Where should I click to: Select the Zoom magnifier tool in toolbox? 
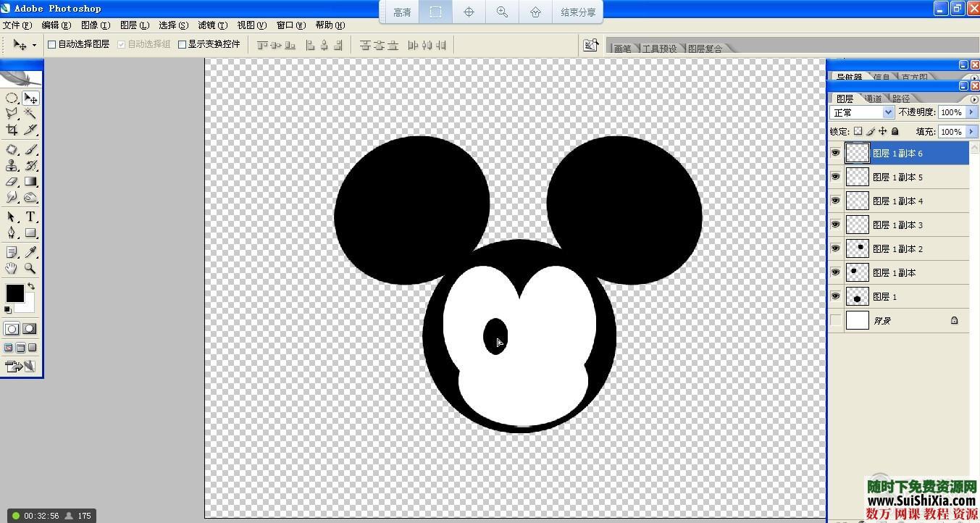pyautogui.click(x=30, y=268)
